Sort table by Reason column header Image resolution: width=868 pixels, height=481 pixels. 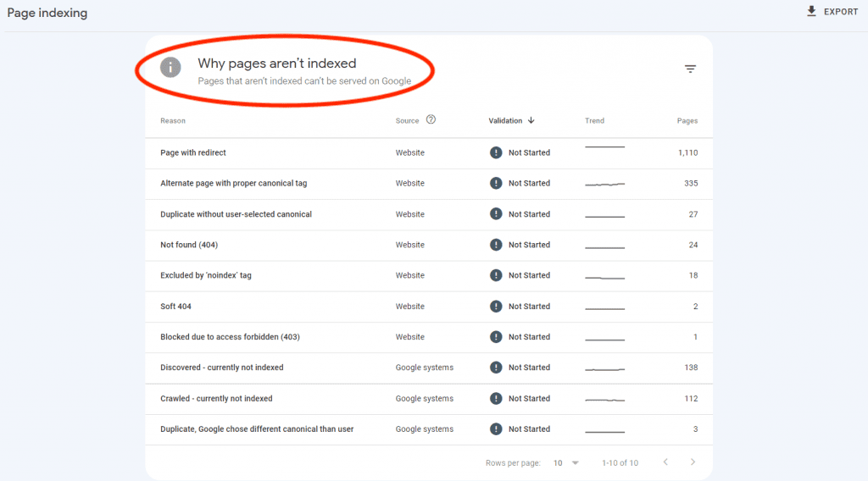[173, 121]
